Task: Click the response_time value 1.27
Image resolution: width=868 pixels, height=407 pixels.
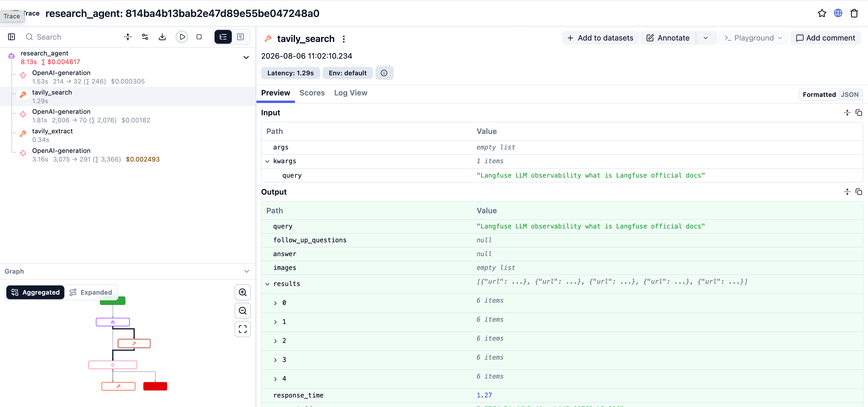Action: 484,395
